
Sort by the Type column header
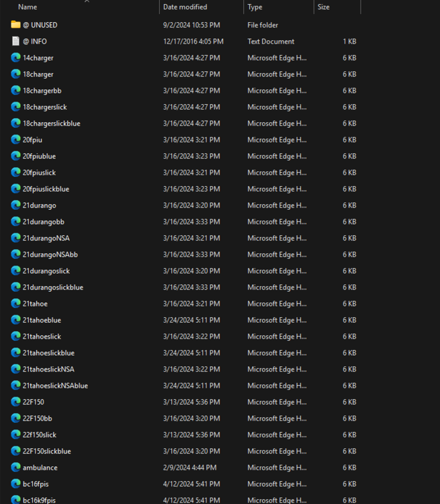click(255, 7)
